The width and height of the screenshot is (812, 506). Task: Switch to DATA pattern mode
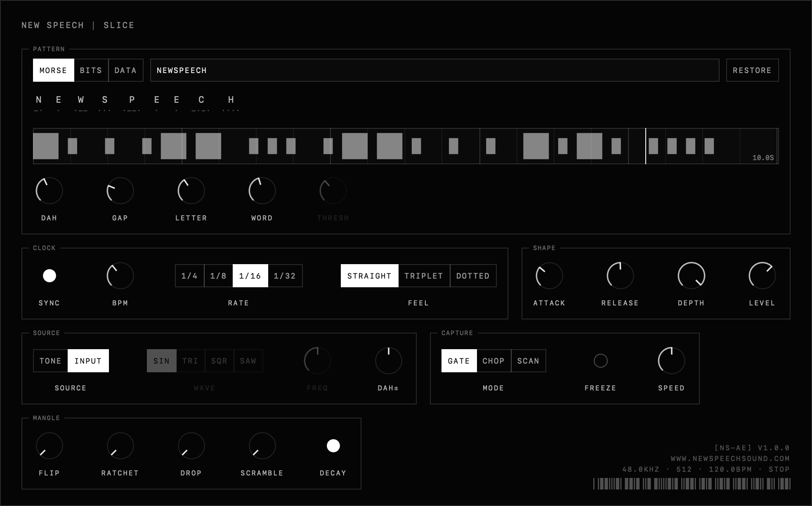tap(125, 70)
